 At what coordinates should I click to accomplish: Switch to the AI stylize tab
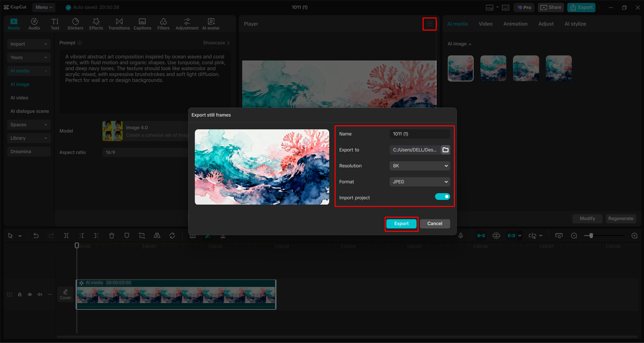[x=575, y=24]
